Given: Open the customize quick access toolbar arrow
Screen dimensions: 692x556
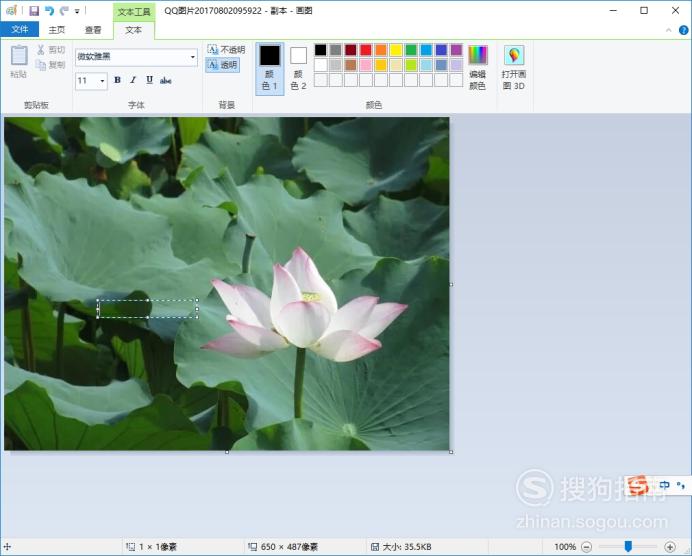Looking at the screenshot, I should pos(77,11).
